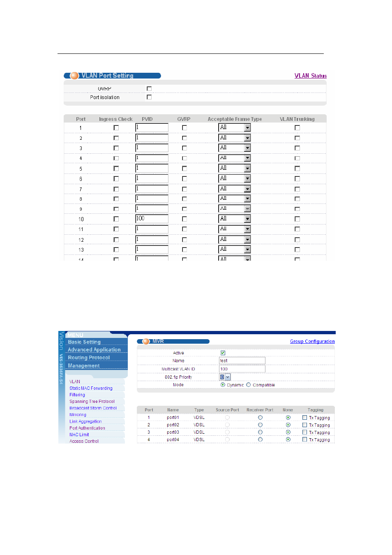The image size is (392, 555).
Task: Open Acceptable Frame Type dropdown for port 10
Action: 247,219
